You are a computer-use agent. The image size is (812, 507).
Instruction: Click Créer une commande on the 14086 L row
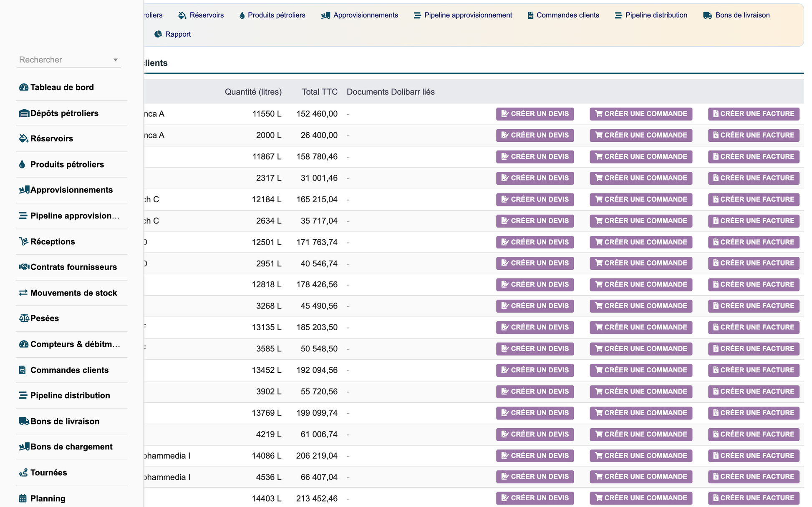tap(641, 456)
